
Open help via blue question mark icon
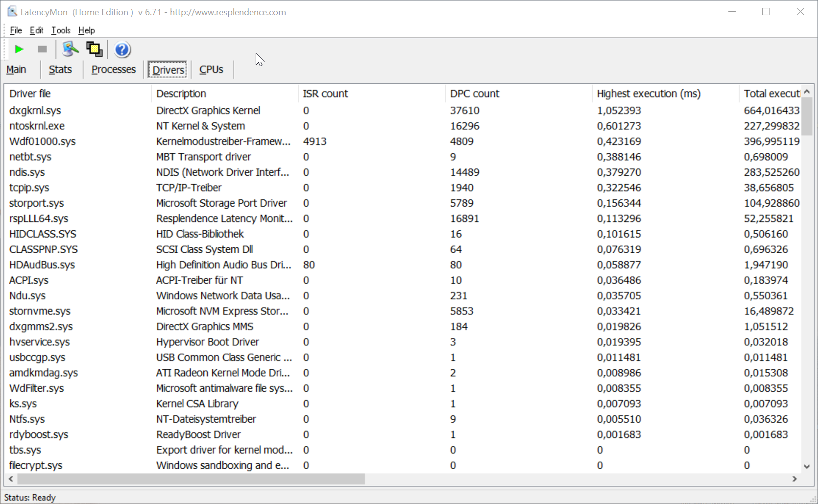tap(122, 49)
